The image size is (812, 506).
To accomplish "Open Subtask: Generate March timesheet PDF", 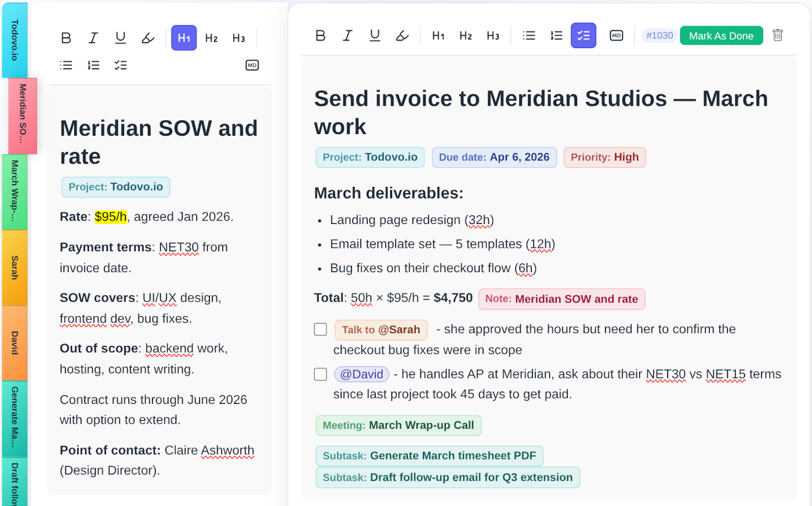I will (429, 456).
